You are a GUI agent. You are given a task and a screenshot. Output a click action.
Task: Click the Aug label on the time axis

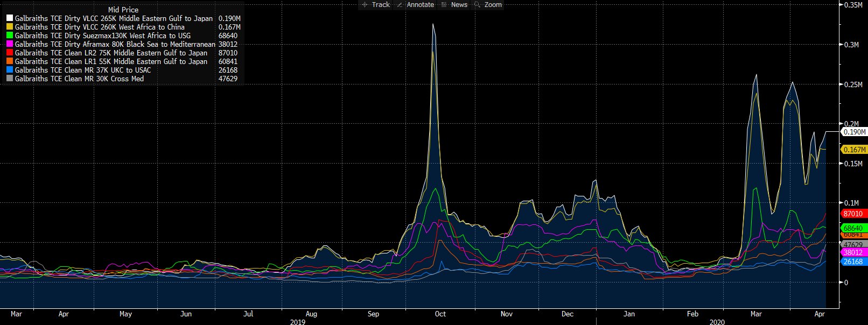click(x=311, y=314)
